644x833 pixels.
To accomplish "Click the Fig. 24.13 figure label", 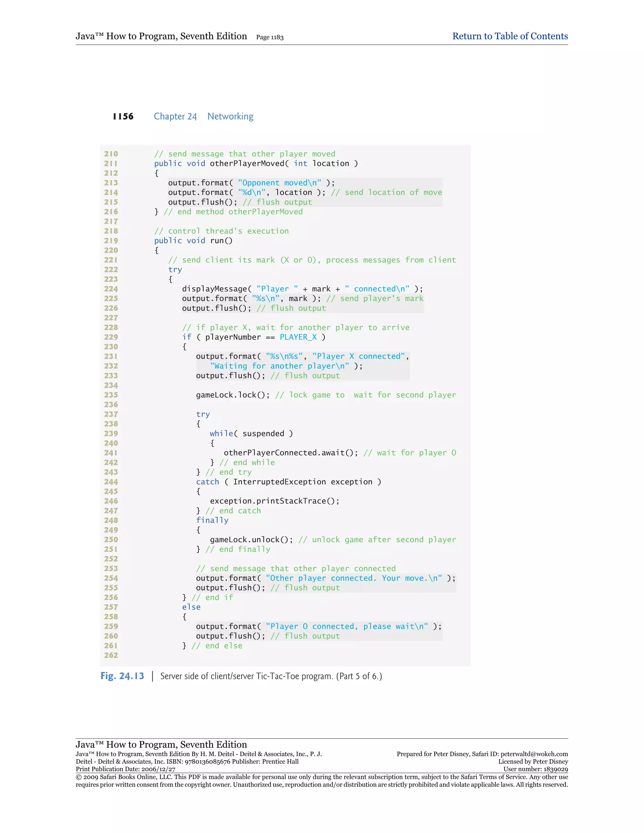I will (122, 676).
